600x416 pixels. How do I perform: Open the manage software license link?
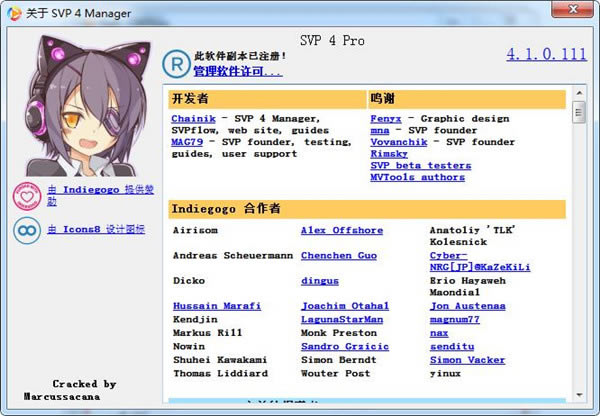[x=237, y=72]
